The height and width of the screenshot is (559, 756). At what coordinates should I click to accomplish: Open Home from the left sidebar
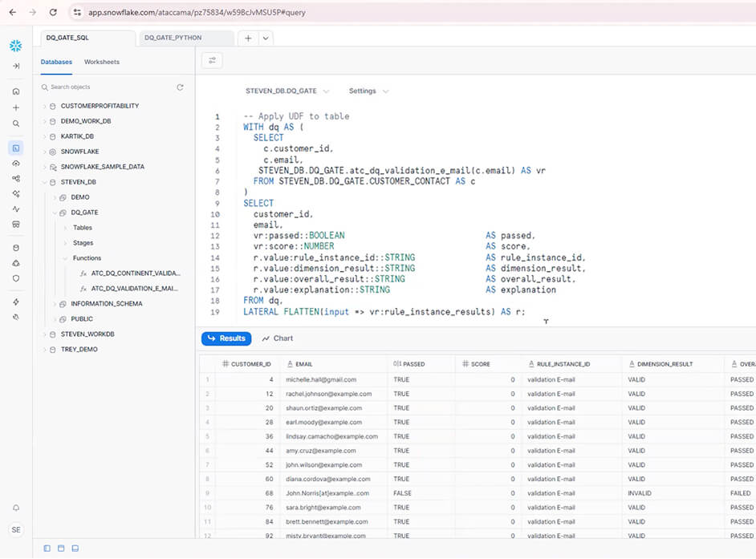tap(16, 91)
